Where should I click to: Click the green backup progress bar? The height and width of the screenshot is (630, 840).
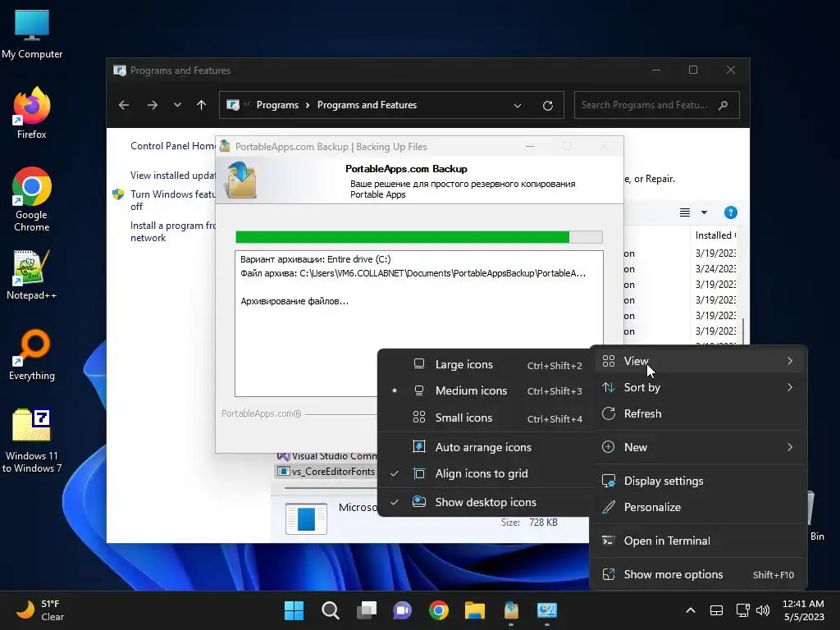pos(419,237)
